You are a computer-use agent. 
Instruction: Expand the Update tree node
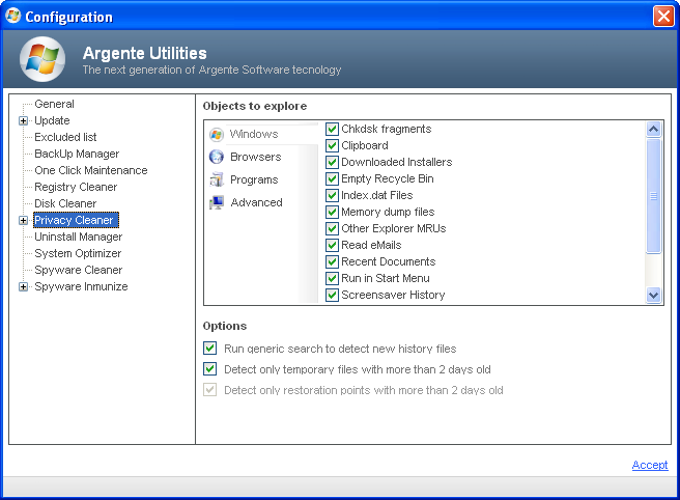(23, 121)
